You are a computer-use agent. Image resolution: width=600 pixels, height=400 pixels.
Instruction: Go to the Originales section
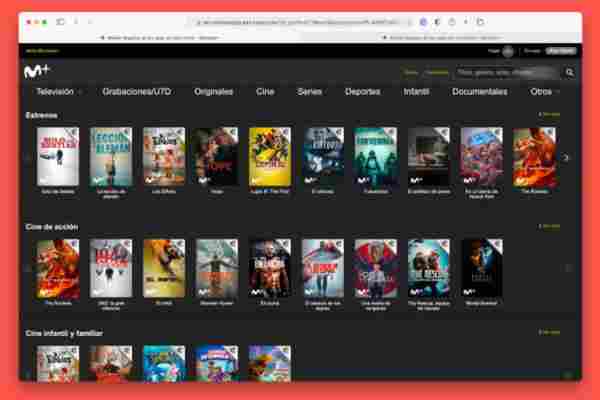coord(214,92)
